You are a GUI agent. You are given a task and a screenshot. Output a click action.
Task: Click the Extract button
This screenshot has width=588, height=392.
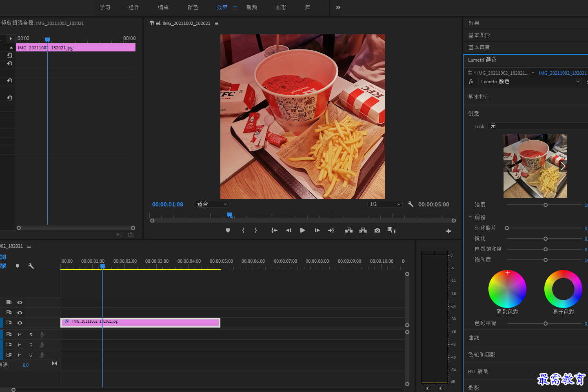point(363,230)
